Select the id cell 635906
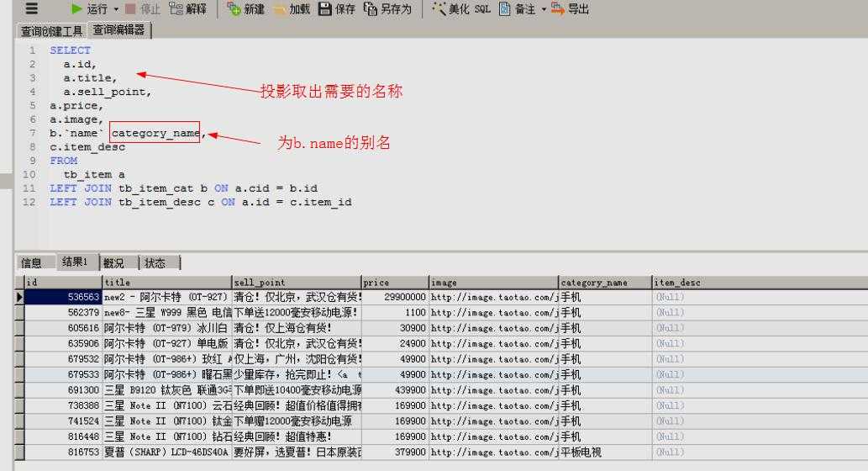This screenshot has width=868, height=471. [x=63, y=343]
